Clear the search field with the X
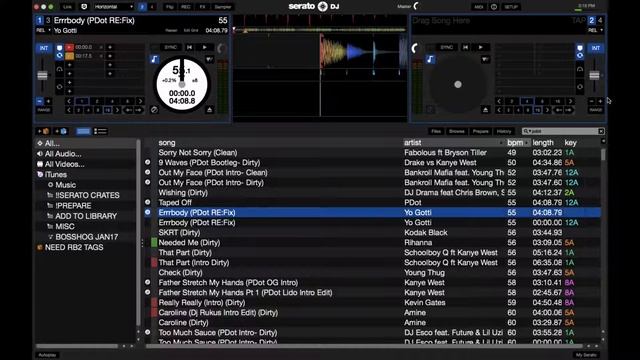Screen dimensions: 640x360 coord(601,131)
